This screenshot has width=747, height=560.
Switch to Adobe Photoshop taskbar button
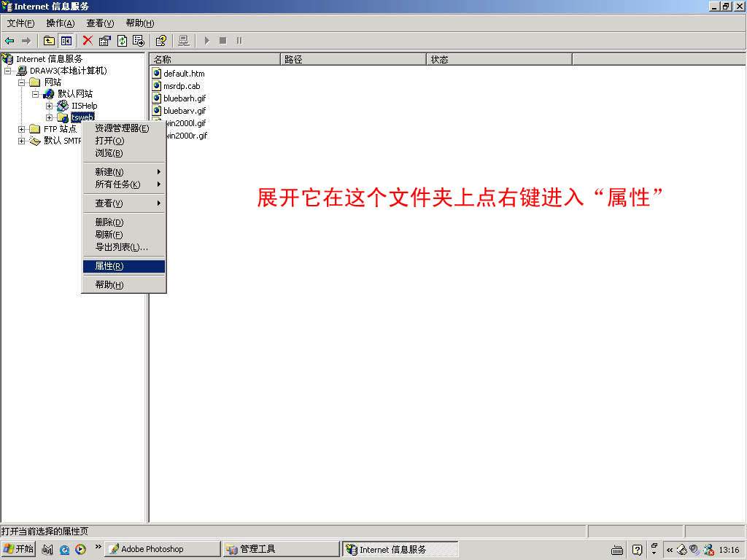click(163, 549)
